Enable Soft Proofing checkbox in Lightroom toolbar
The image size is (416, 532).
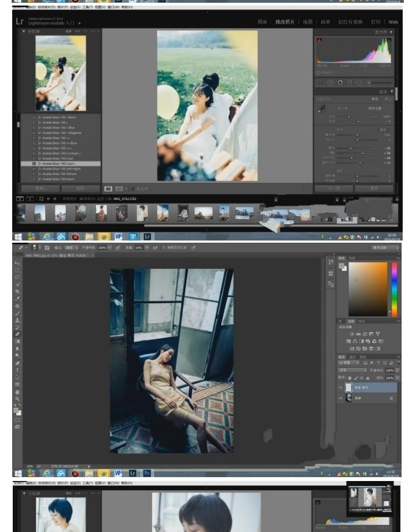(x=133, y=188)
